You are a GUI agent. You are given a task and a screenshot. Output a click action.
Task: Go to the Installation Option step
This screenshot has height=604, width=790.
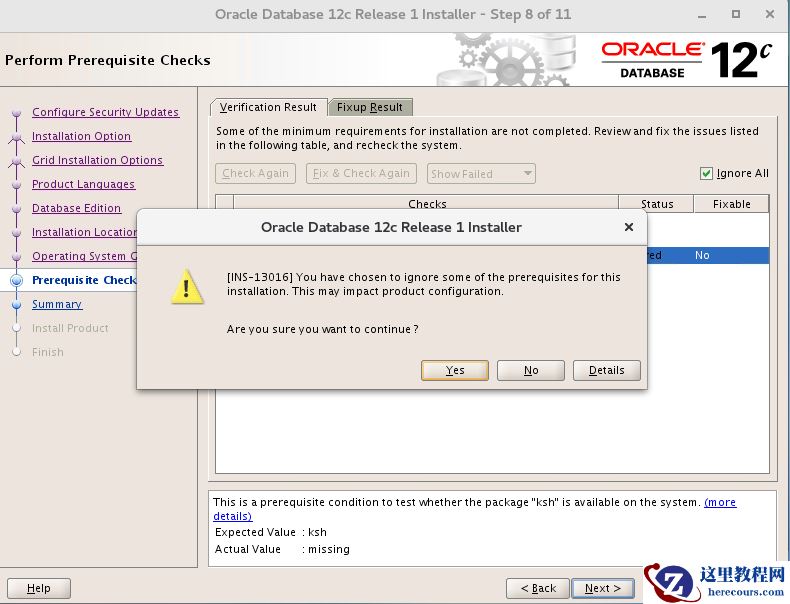81,136
